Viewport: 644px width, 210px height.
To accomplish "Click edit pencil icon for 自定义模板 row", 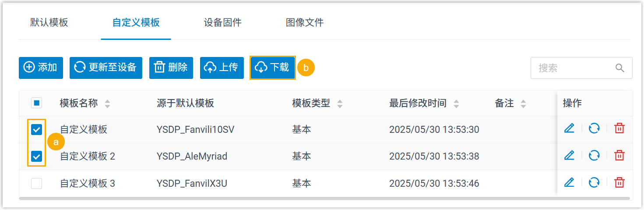I will (x=569, y=128).
